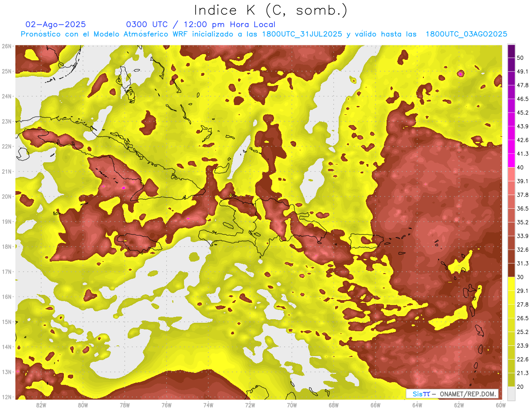Pick the gray swatch below 20 on the color scale
Image resolution: width=532 pixels, height=411 pixels.
coord(511,393)
